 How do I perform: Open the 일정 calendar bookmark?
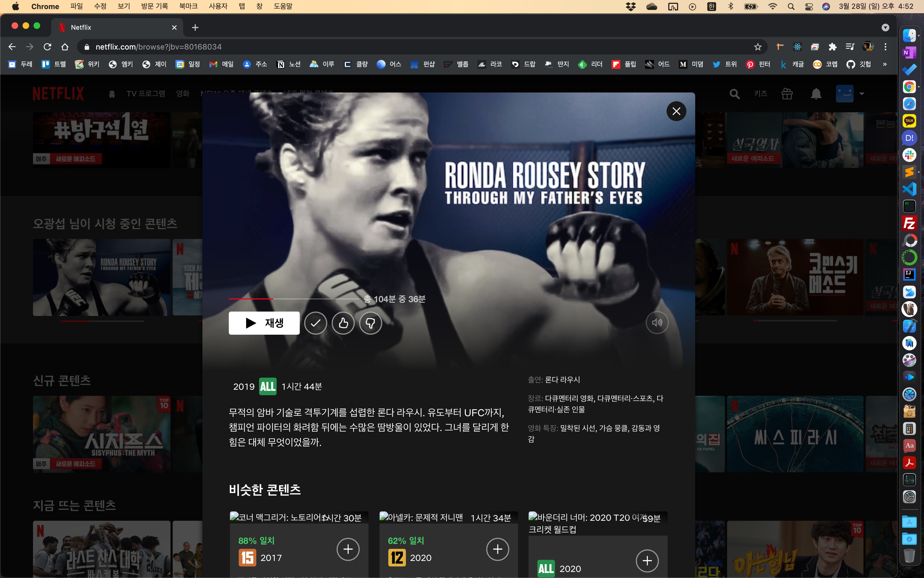click(188, 64)
